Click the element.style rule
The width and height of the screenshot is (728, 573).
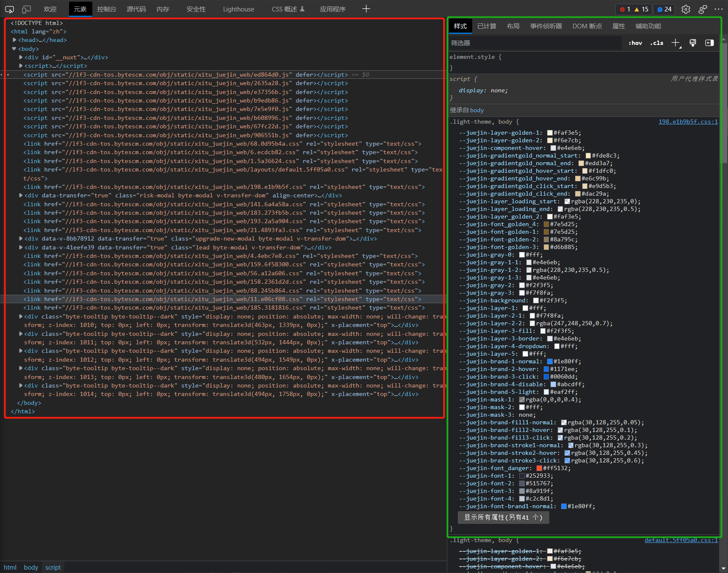coord(476,57)
